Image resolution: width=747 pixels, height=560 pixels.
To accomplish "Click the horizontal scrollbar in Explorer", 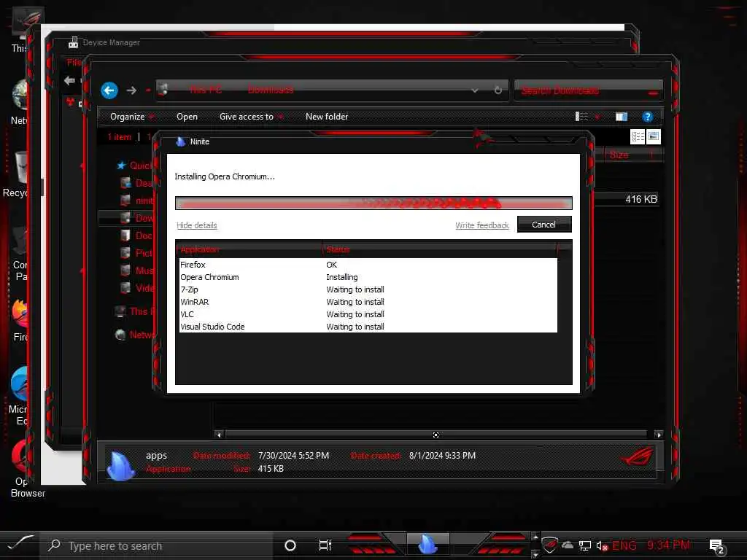I will [x=436, y=435].
